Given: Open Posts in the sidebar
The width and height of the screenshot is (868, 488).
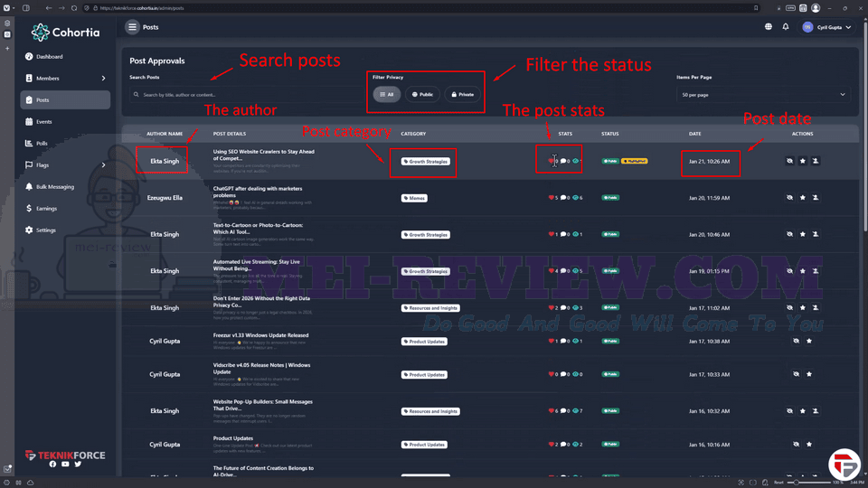Looking at the screenshot, I should [x=65, y=100].
